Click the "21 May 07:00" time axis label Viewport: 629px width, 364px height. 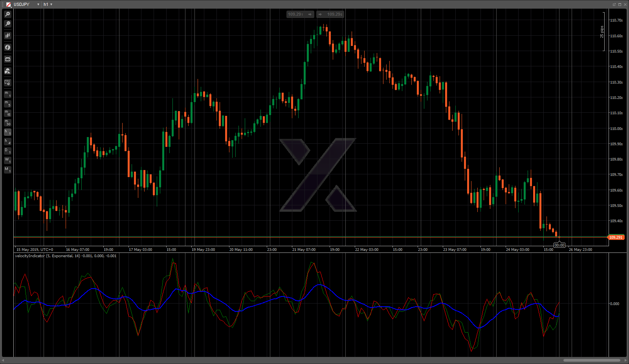click(304, 250)
